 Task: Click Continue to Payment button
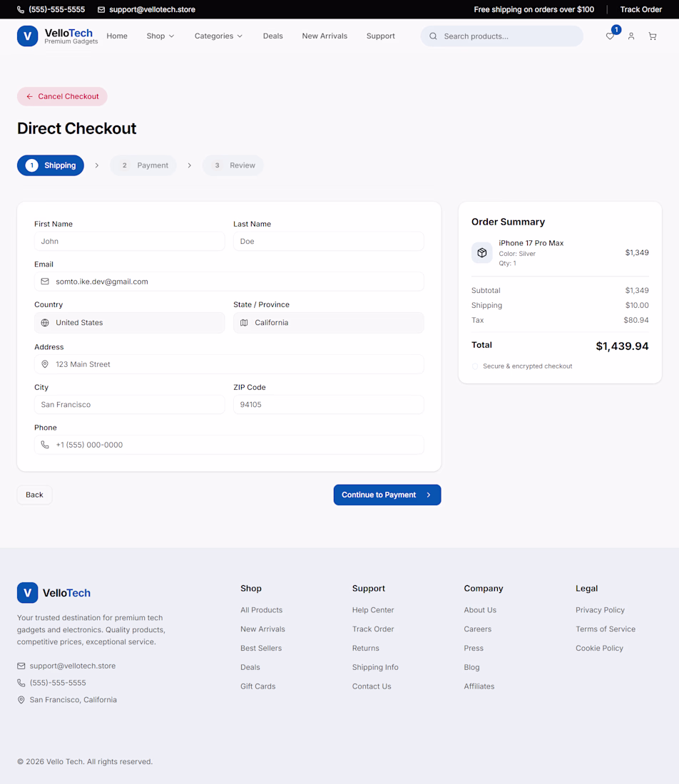pyautogui.click(x=387, y=495)
